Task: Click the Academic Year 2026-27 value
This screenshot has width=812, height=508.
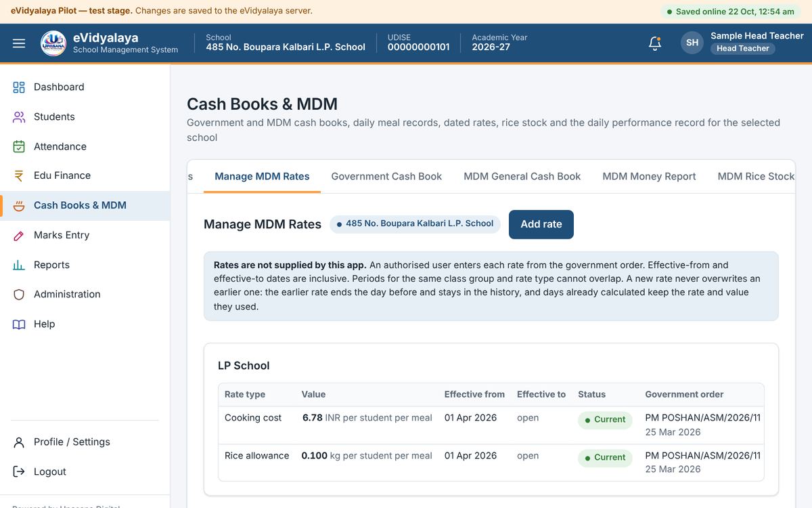Action: coord(491,47)
